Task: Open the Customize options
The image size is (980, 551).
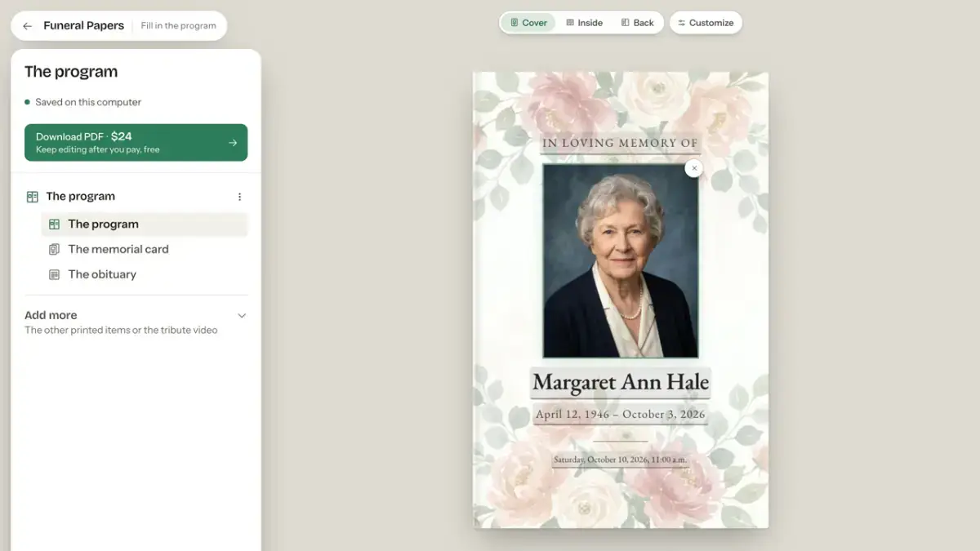Action: 706,23
